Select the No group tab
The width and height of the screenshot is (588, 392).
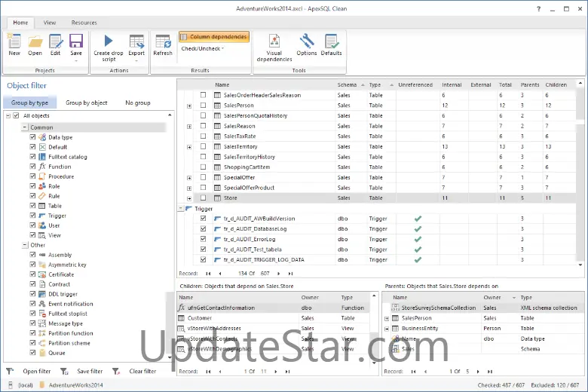138,103
